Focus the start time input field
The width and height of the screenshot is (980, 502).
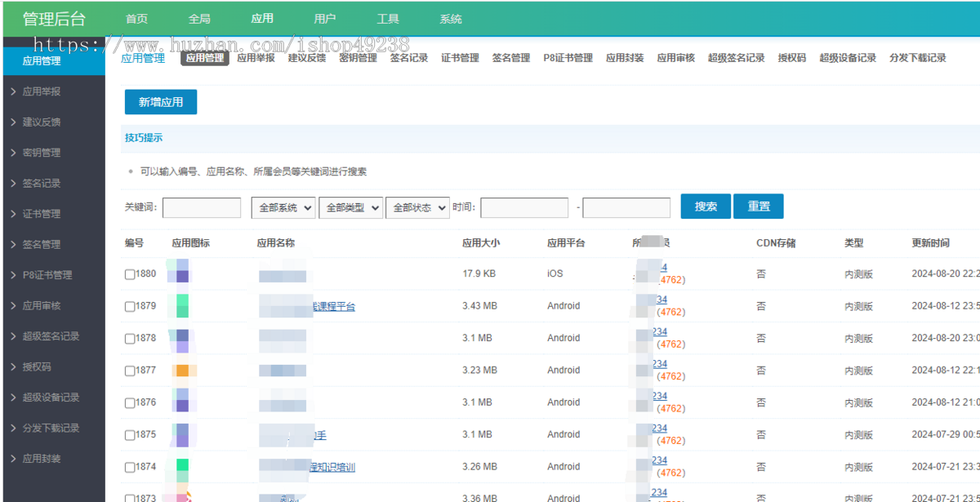pyautogui.click(x=524, y=207)
